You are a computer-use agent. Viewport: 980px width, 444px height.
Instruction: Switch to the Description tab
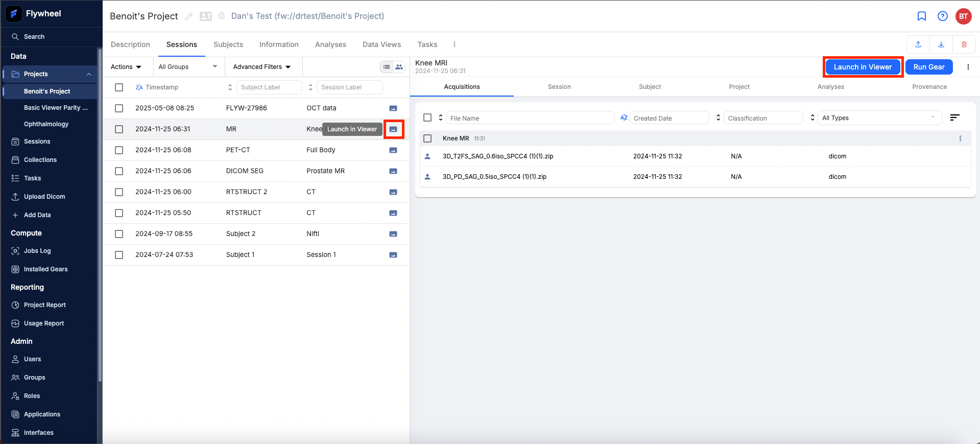130,44
